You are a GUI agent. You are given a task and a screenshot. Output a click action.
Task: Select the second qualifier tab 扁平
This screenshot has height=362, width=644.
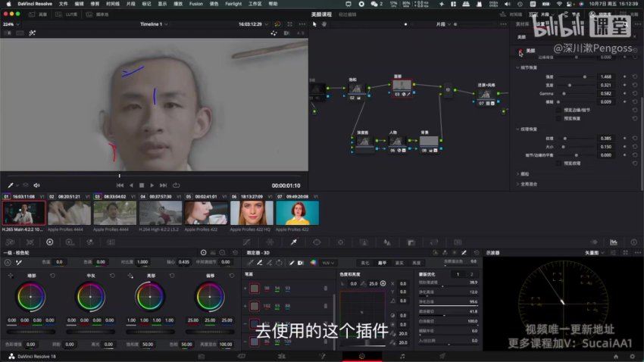(x=382, y=263)
